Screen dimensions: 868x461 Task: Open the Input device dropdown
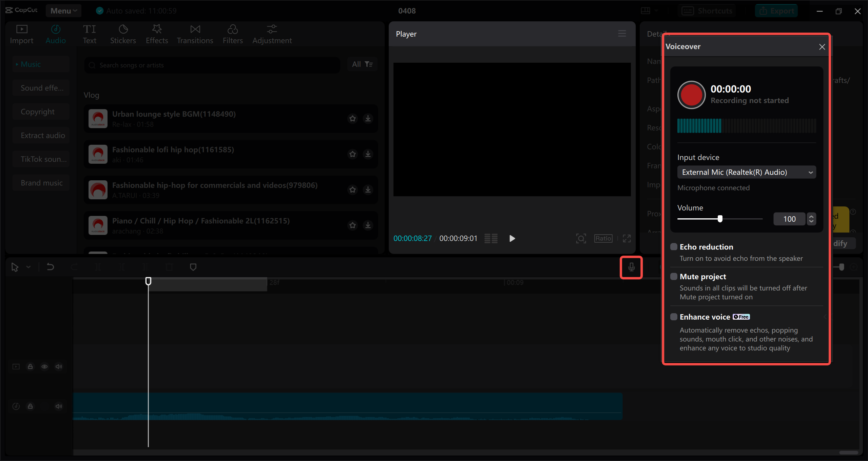pyautogui.click(x=746, y=172)
